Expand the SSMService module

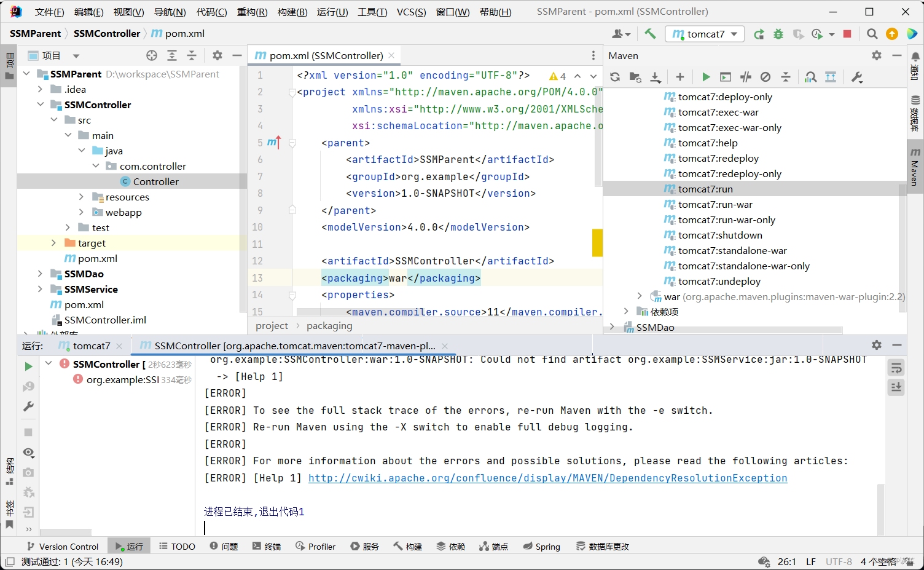(x=41, y=289)
